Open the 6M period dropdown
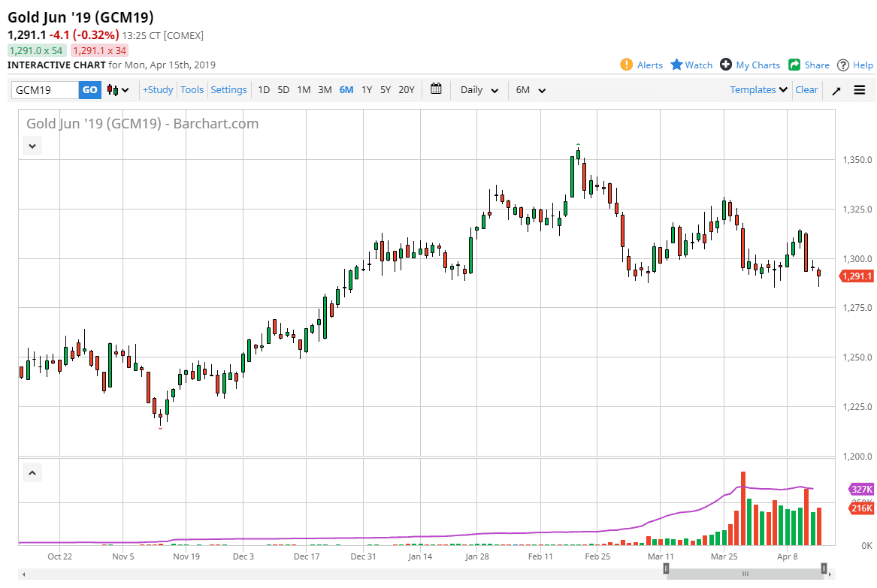Viewport: 877px width, 588px height. (x=530, y=90)
